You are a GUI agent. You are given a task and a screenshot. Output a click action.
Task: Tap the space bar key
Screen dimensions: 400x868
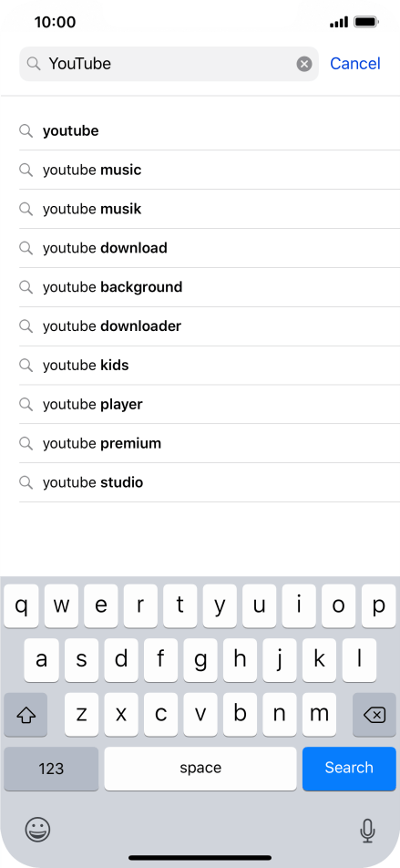[x=200, y=769]
